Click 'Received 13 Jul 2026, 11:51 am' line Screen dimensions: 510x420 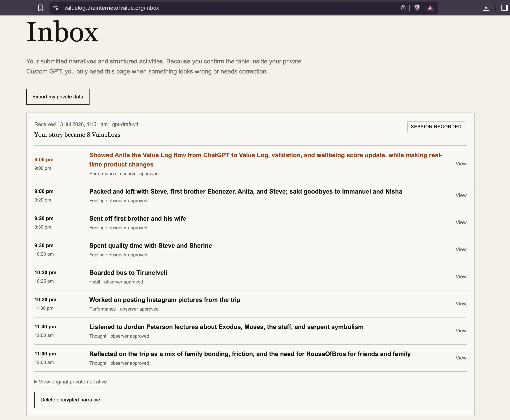pos(86,124)
